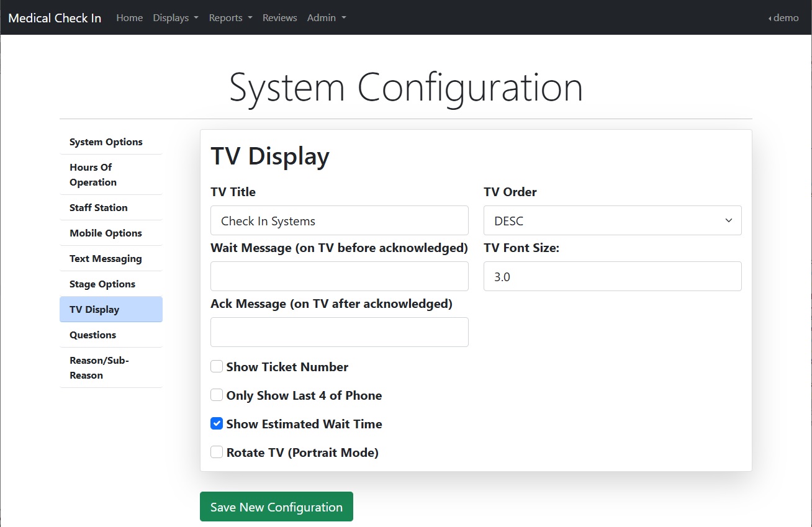Image resolution: width=812 pixels, height=527 pixels.
Task: Click the TV Font Size field
Action: (x=613, y=276)
